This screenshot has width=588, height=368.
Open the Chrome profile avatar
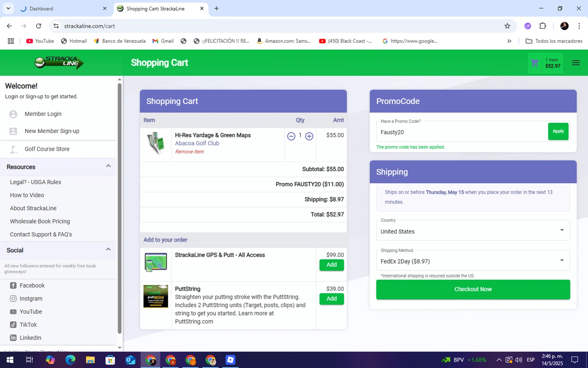pyautogui.click(x=564, y=26)
